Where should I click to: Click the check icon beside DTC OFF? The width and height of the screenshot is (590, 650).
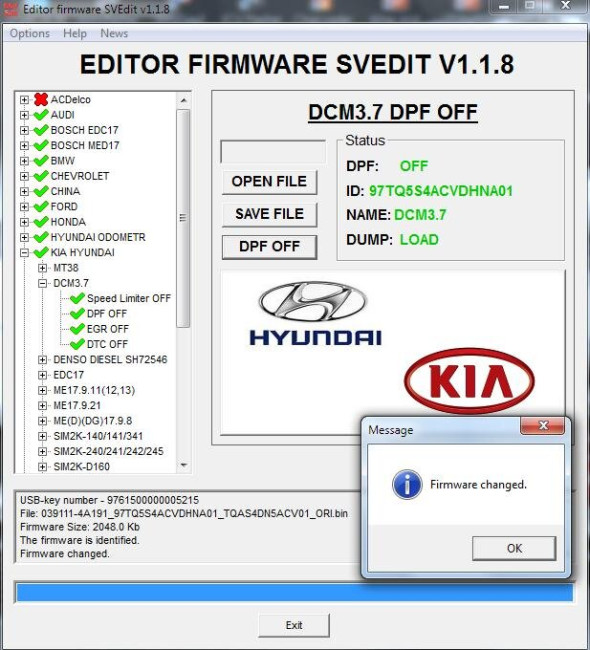pos(78,344)
